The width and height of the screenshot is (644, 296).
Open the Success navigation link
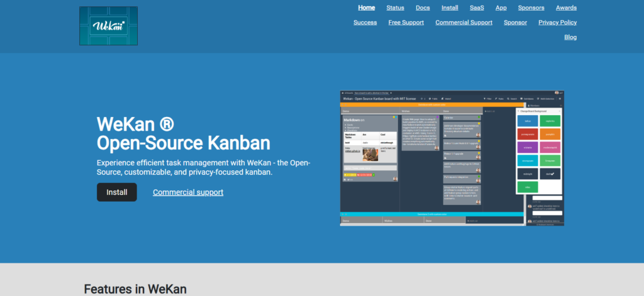(x=365, y=22)
